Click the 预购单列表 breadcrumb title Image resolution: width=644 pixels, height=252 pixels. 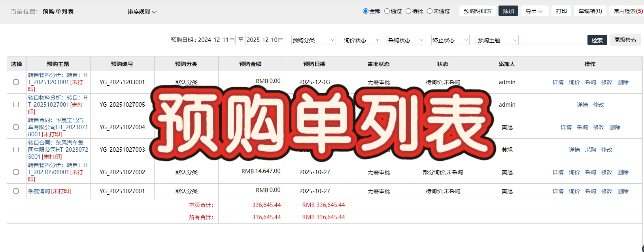58,11
